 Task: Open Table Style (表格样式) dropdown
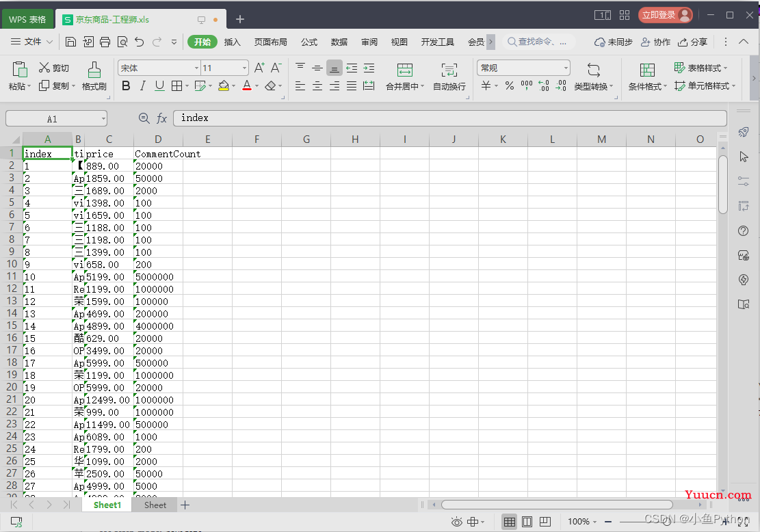[701, 68]
